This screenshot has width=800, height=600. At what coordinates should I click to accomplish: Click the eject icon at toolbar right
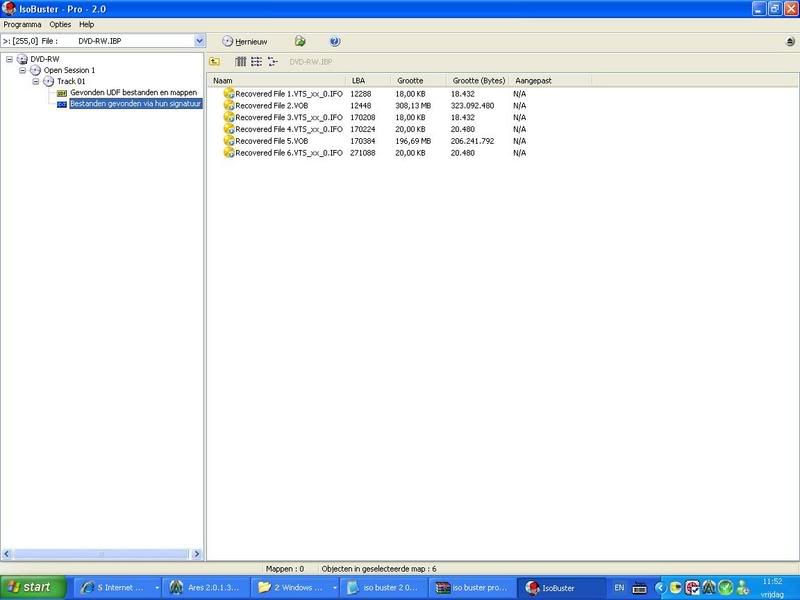[790, 41]
